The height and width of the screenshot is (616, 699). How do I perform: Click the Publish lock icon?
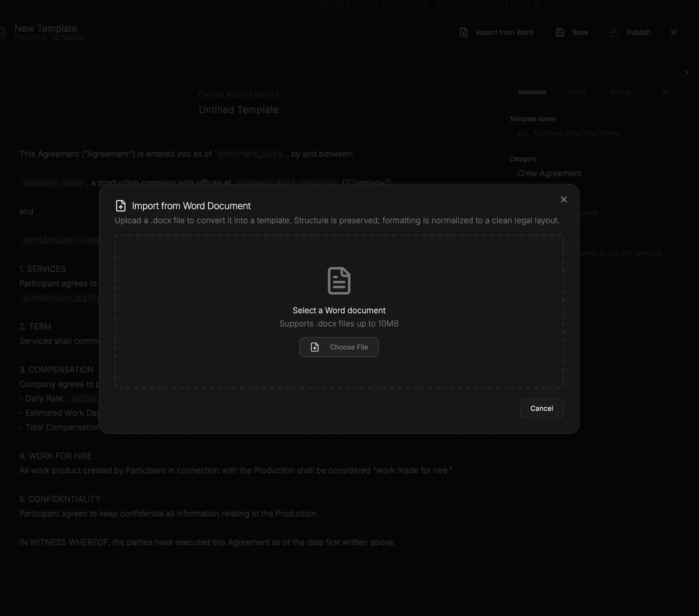(x=615, y=33)
